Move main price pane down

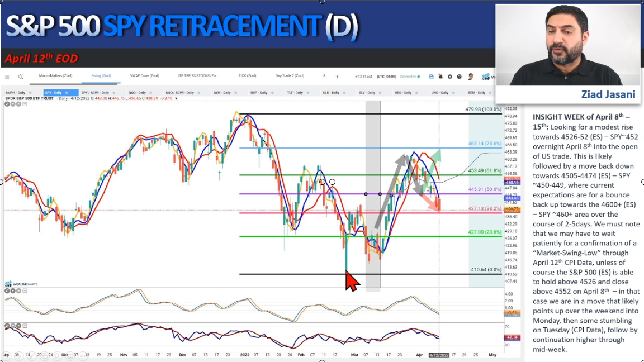(13, 104)
